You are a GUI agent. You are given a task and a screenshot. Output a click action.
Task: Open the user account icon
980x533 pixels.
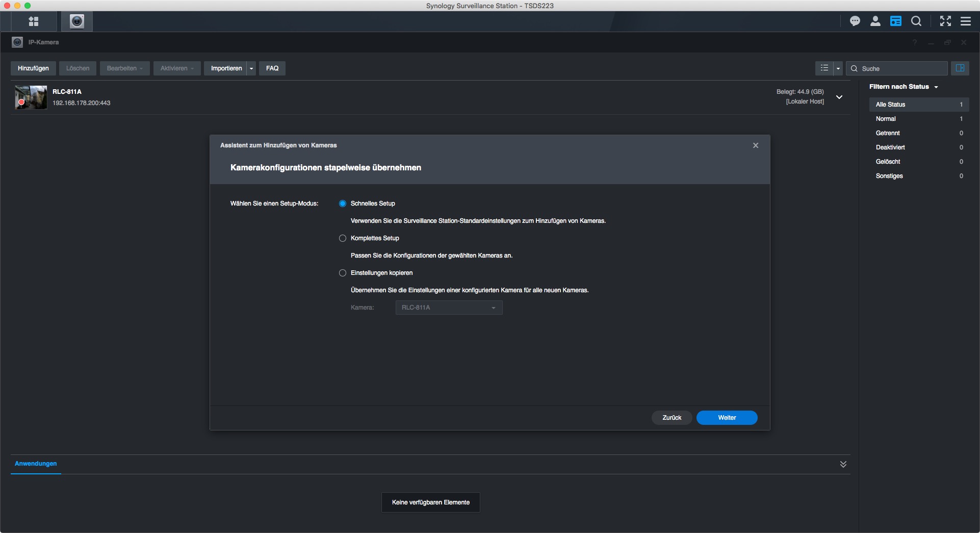(875, 21)
